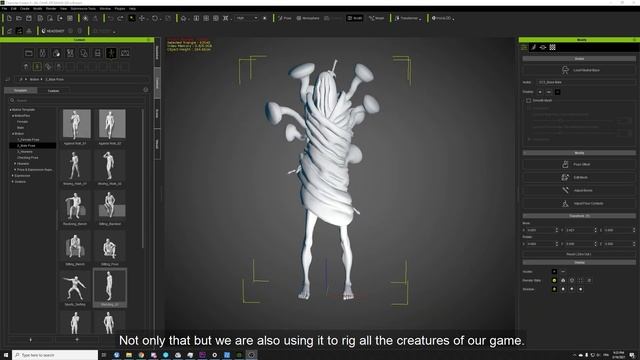Image resolution: width=640 pixels, height=360 pixels.
Task: Toggle the highlighted third Display mode button
Action: pyautogui.click(x=558, y=92)
